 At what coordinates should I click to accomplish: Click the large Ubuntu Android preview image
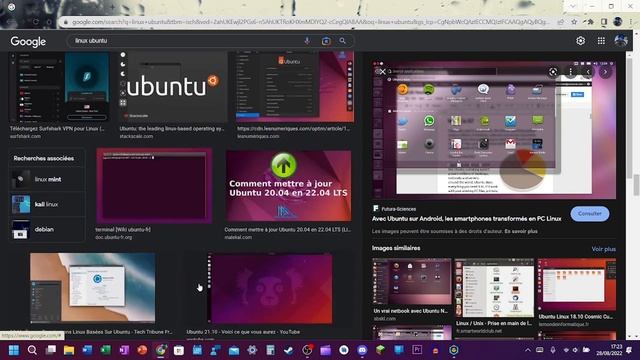[494, 130]
